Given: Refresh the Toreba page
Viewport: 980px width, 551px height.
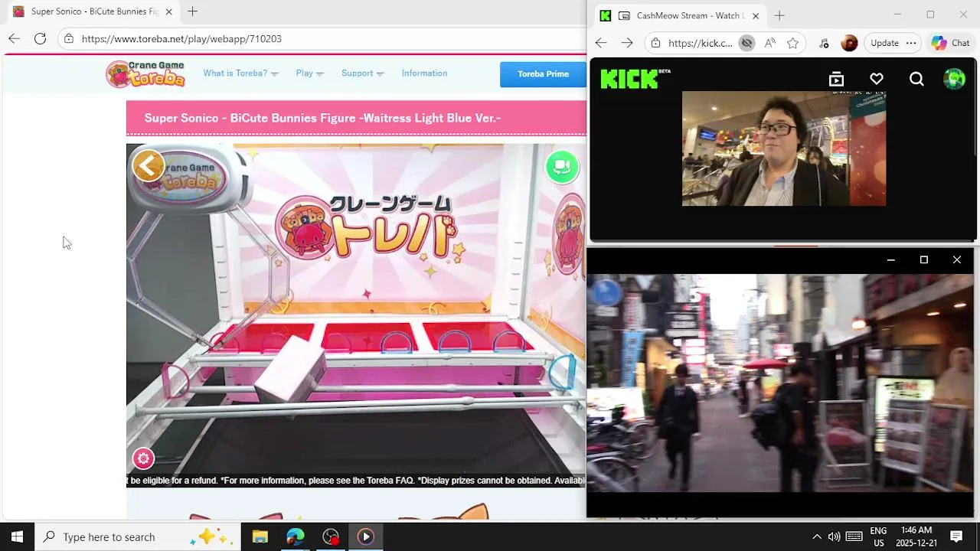Looking at the screenshot, I should 40,38.
